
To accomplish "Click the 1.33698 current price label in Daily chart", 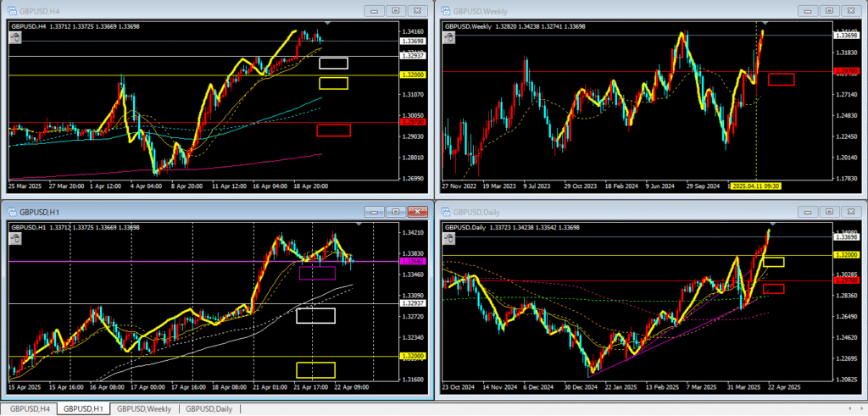I will [848, 236].
